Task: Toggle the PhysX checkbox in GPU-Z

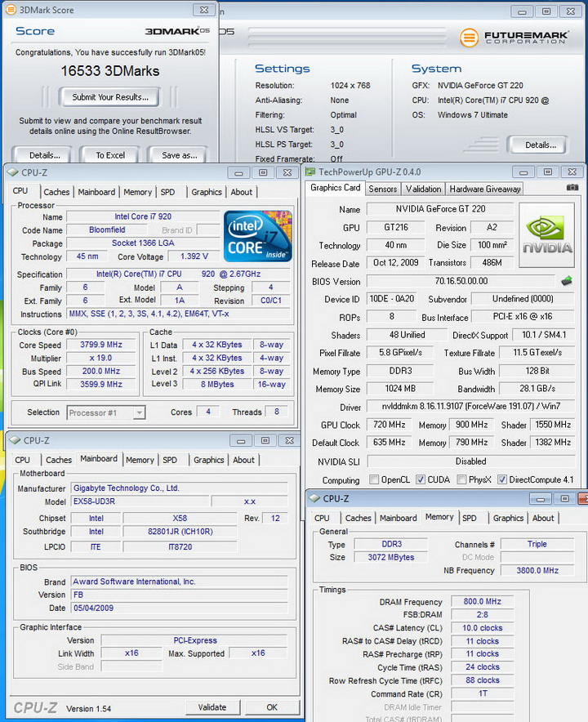Action: pos(461,479)
